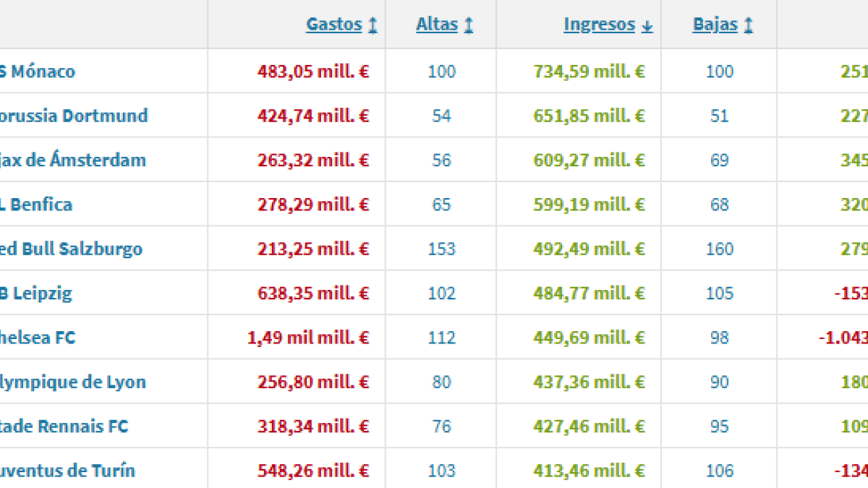The image size is (868, 488).
Task: Click Lyon Altas value 80
Action: click(441, 382)
